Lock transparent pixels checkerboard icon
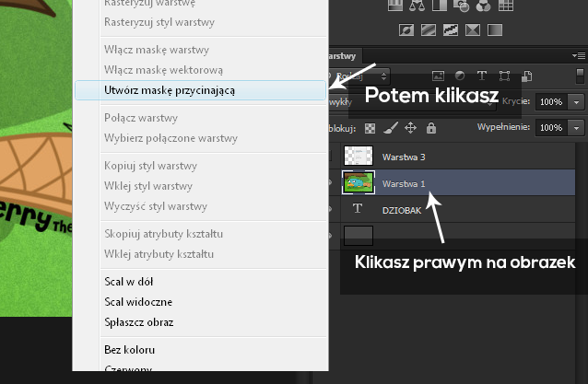Viewport: 588px width, 384px height. [370, 129]
